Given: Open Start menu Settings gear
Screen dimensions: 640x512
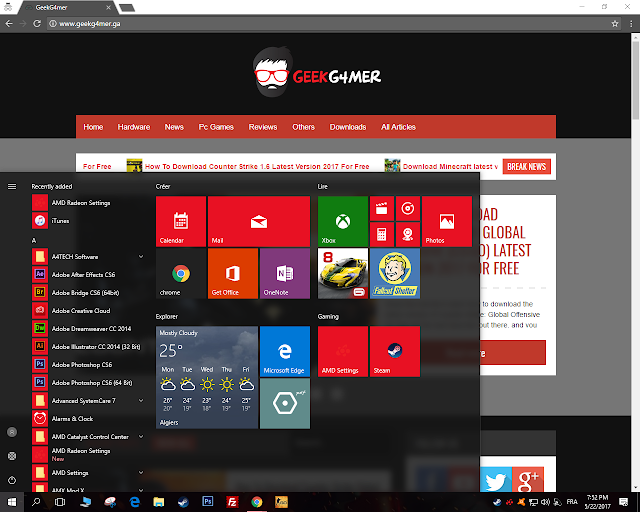Looking at the screenshot, I should coord(12,456).
